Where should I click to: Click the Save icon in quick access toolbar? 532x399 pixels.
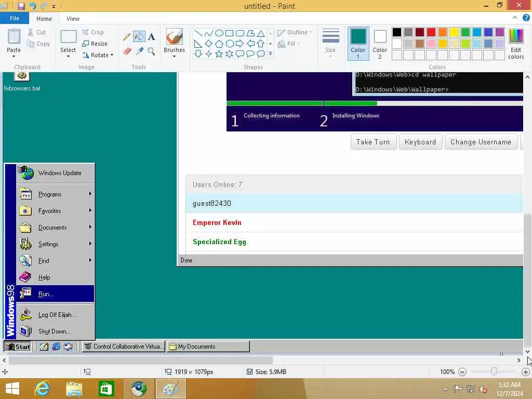click(x=21, y=6)
